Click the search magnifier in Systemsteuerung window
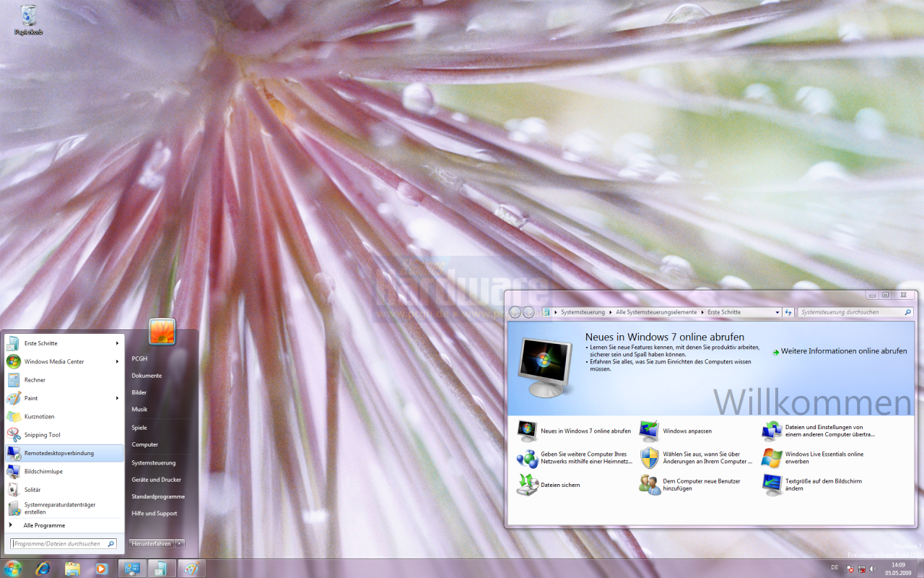Screen dimensions: 924x578 (908, 312)
